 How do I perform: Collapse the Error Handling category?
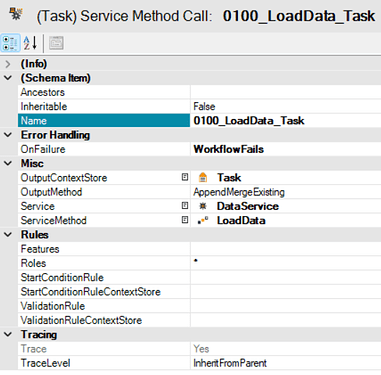click(8, 135)
